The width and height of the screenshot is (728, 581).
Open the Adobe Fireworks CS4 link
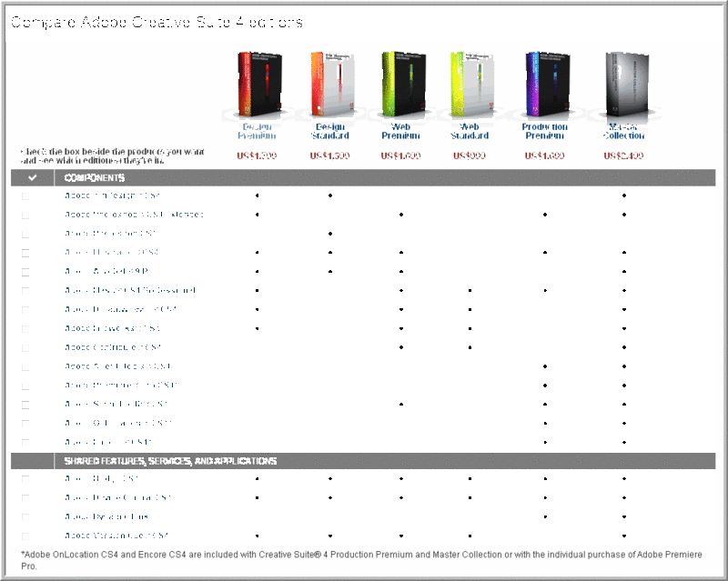pos(112,328)
